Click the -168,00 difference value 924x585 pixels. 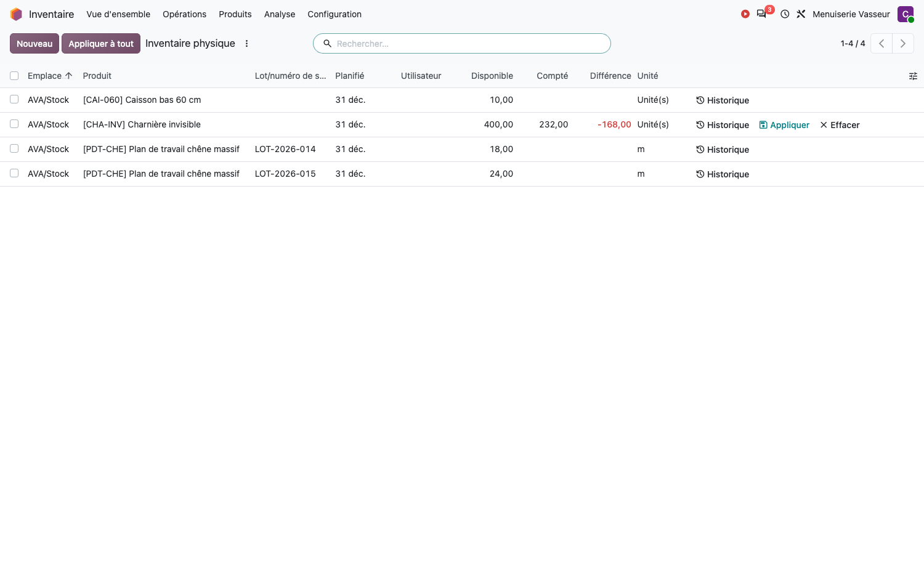(x=614, y=124)
